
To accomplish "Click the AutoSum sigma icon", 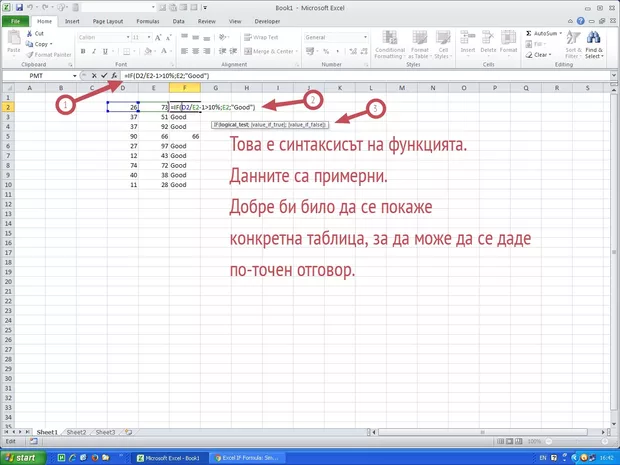I will [529, 34].
